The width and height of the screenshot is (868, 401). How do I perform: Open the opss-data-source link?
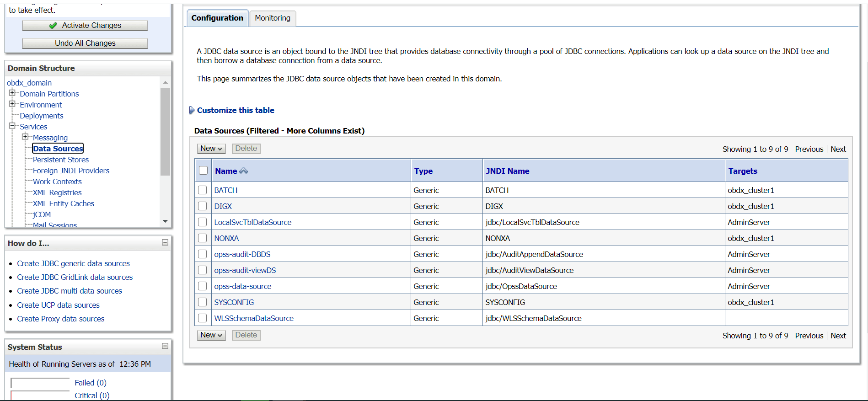tap(243, 286)
